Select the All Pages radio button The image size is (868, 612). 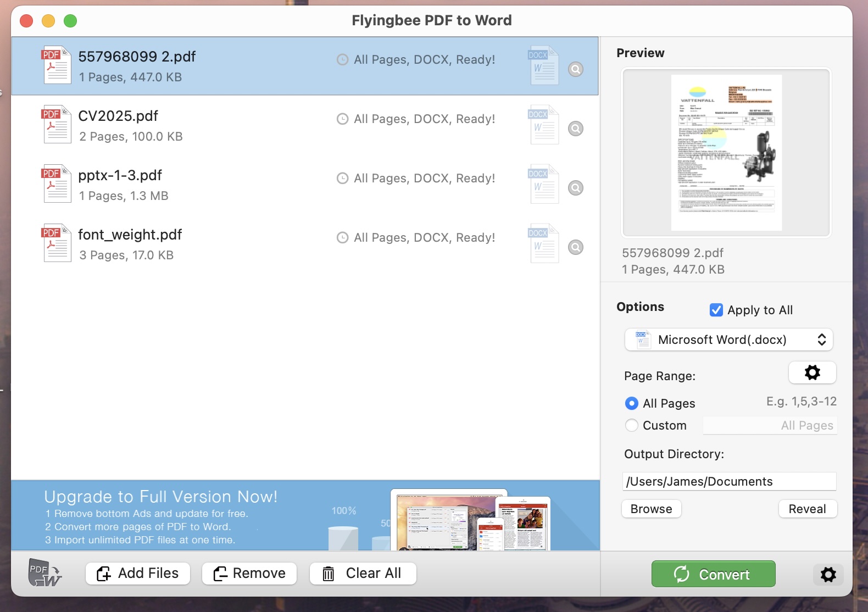coord(632,403)
